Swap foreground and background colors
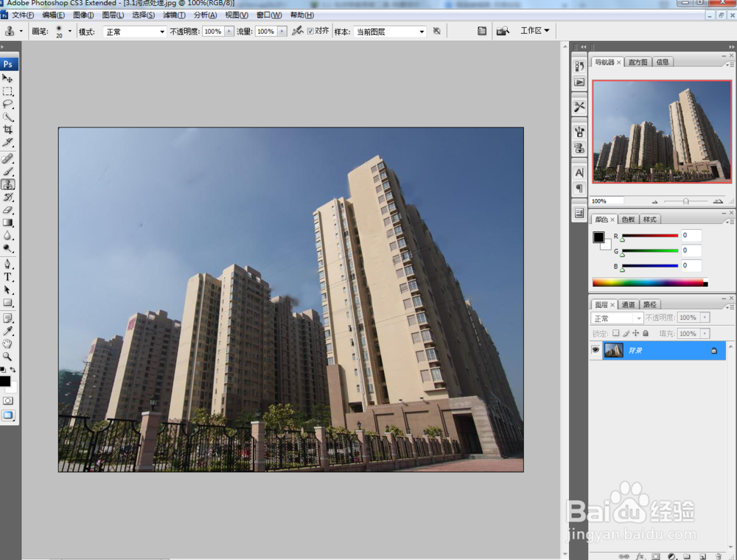This screenshot has width=737, height=560. 13,370
